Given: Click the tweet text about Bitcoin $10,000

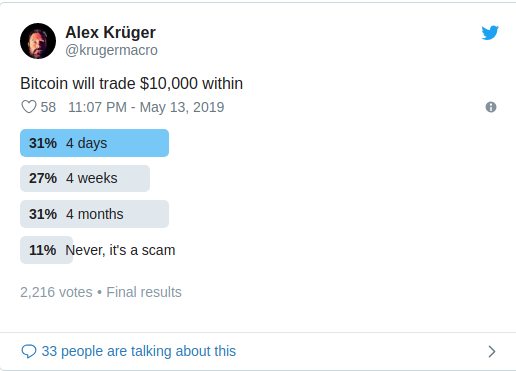Looking at the screenshot, I should tap(131, 83).
